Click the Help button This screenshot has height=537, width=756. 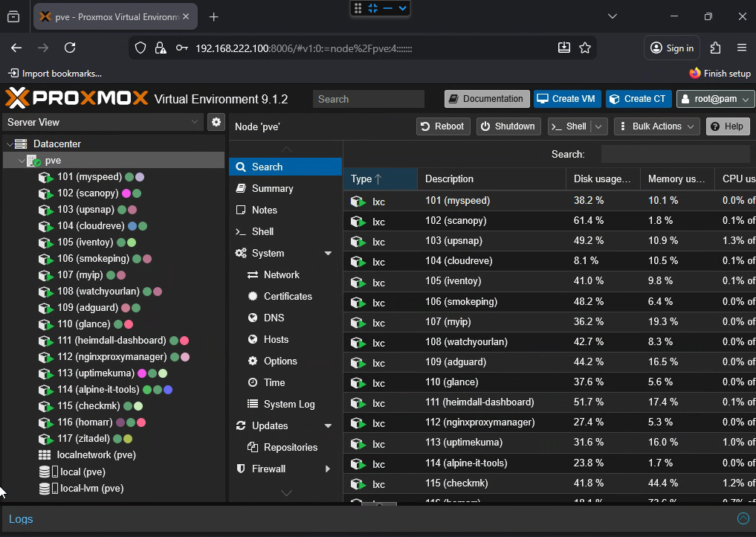click(728, 126)
